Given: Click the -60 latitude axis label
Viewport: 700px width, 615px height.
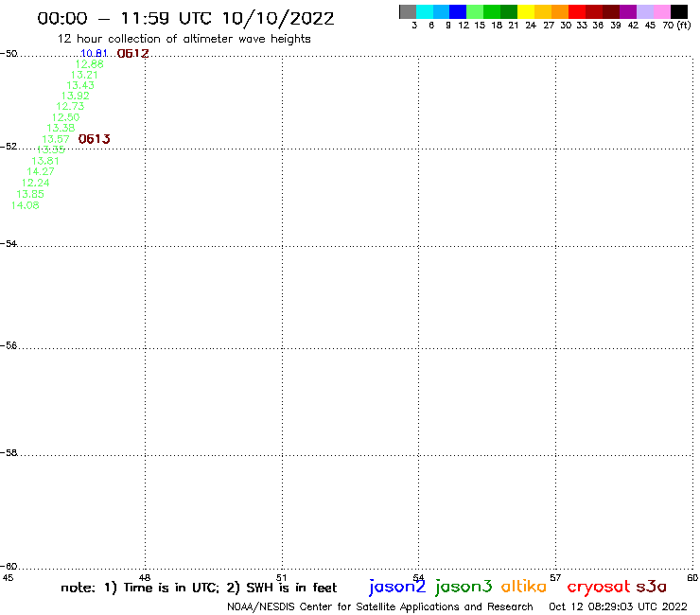Looking at the screenshot, I should 9,566.
